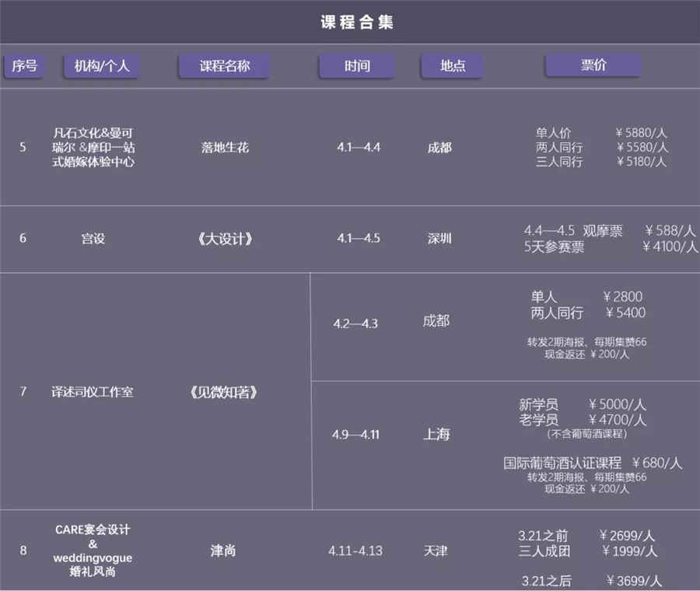Select the 机构/个人 header button
The height and width of the screenshot is (591, 700).
click(x=102, y=66)
